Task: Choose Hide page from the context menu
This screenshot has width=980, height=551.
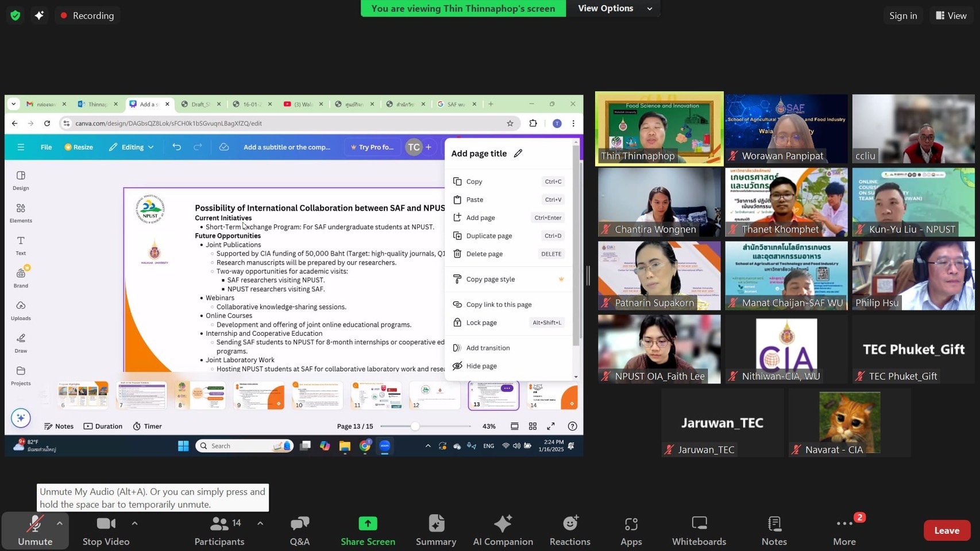Action: click(481, 366)
